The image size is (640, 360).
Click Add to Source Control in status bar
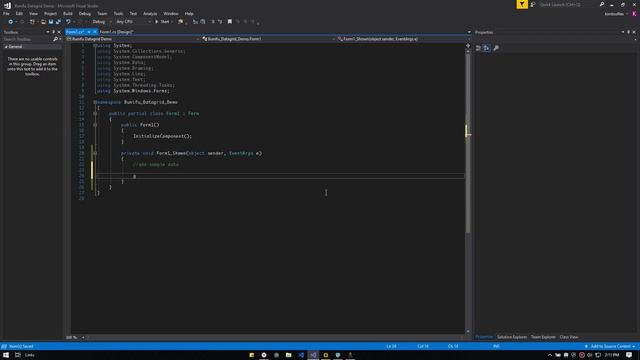[611, 347]
